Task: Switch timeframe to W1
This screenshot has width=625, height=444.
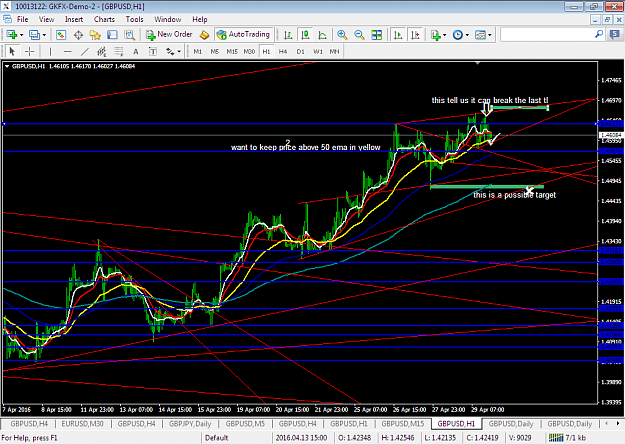Action: pos(318,51)
